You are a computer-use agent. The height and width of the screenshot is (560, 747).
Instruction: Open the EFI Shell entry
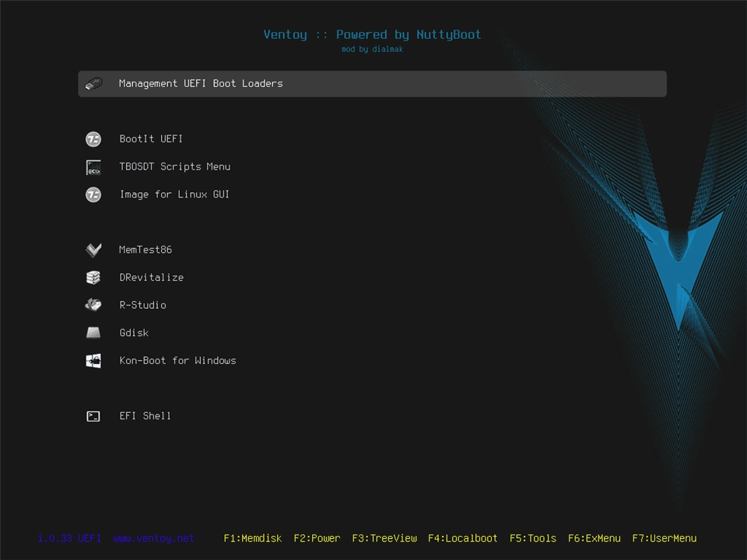(145, 415)
